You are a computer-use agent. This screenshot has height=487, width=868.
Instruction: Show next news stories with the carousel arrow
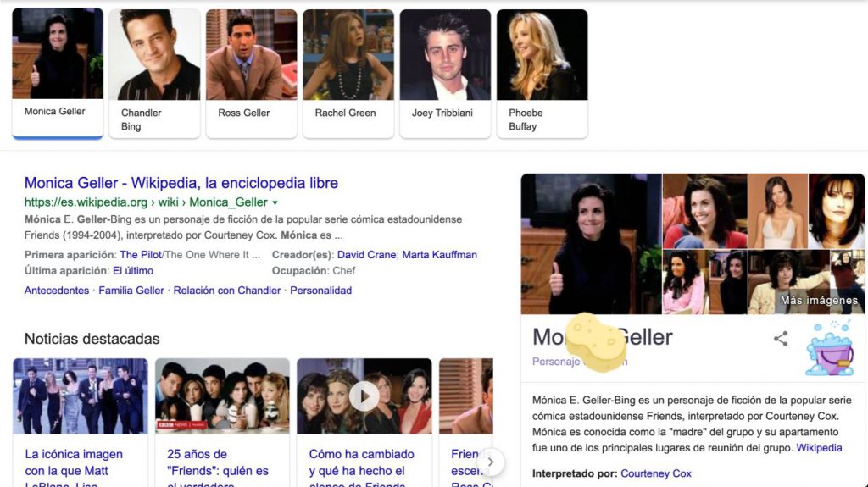[490, 462]
